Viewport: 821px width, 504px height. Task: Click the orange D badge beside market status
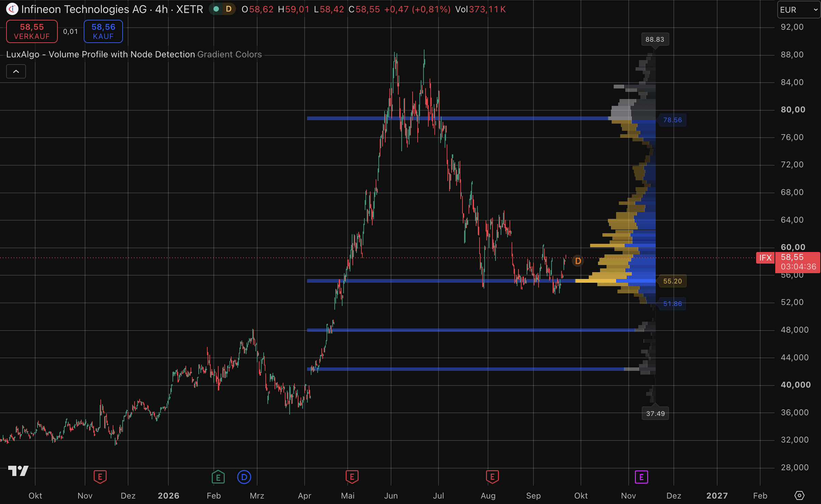229,9
